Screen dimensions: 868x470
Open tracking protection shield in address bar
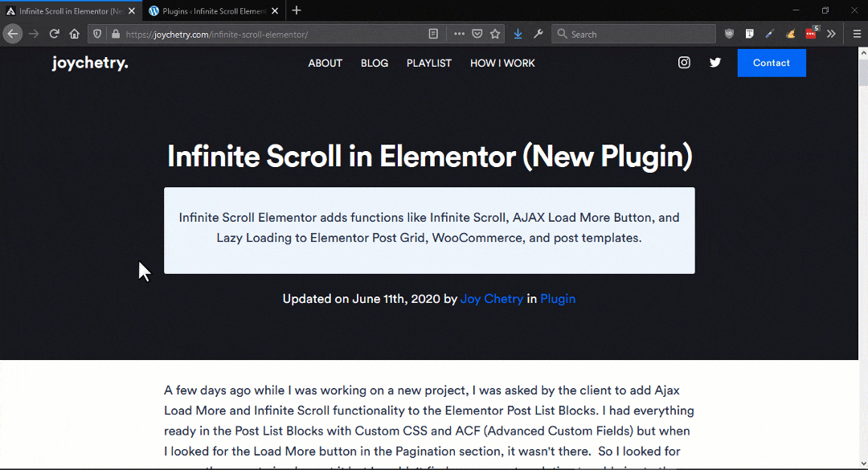[97, 34]
